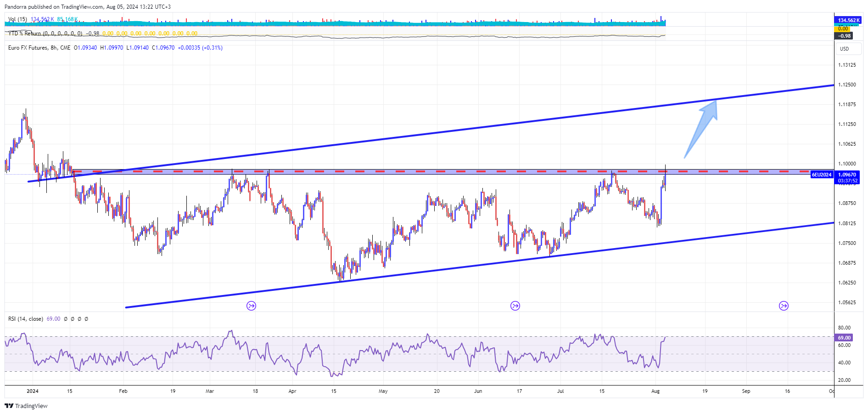The image size is (868, 414).
Task: Click the Aug label on time axis
Action: coord(655,391)
